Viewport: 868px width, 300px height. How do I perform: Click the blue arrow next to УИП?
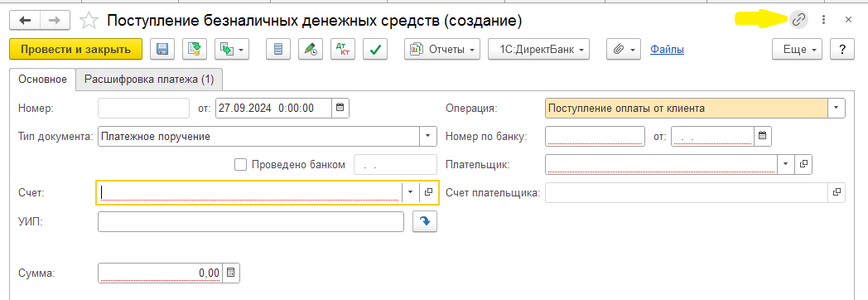[x=425, y=221]
